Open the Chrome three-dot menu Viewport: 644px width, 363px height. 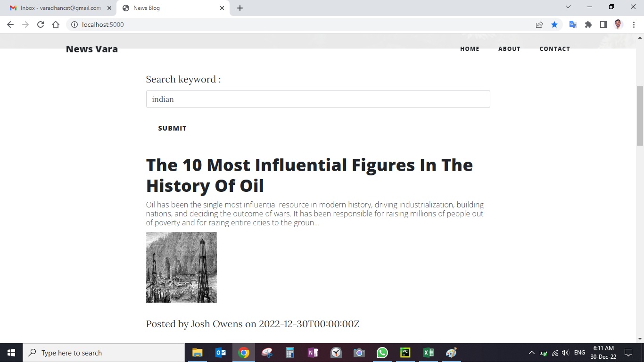click(x=634, y=24)
